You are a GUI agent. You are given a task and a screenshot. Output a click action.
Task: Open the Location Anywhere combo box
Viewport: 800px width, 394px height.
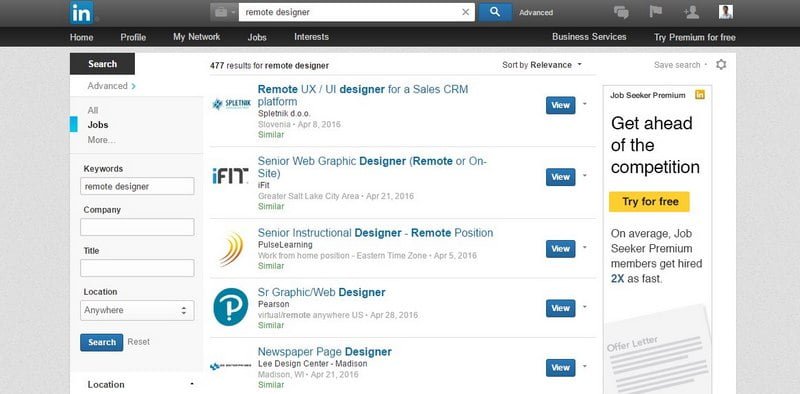(x=137, y=310)
